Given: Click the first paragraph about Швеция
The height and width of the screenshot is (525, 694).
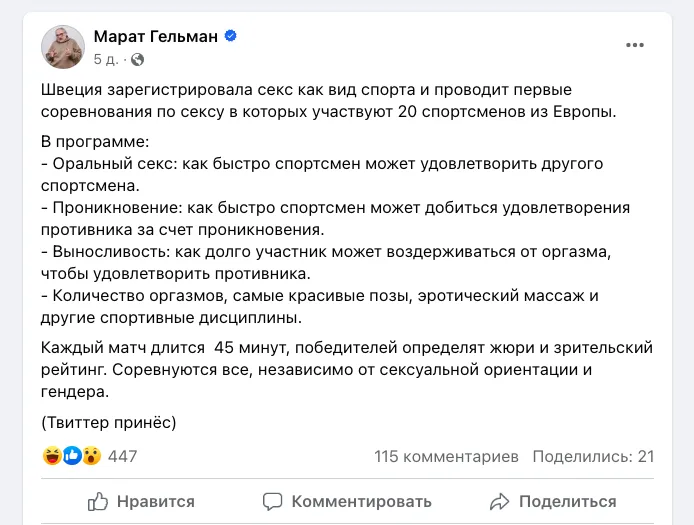Looking at the screenshot, I should pos(330,101).
